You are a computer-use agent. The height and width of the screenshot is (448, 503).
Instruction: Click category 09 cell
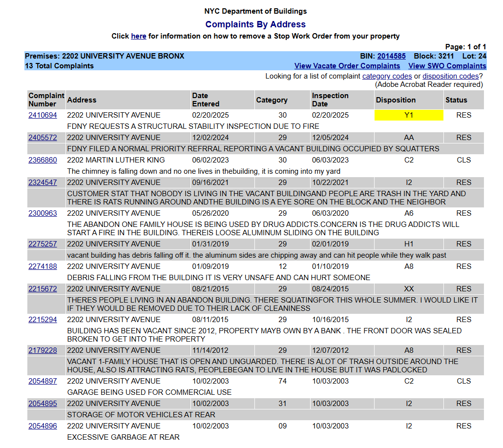coord(282,426)
